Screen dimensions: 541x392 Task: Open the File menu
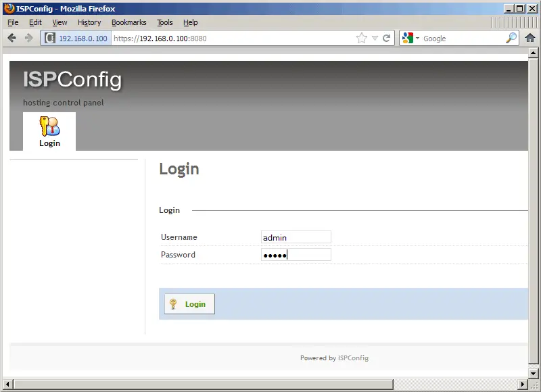(13, 22)
